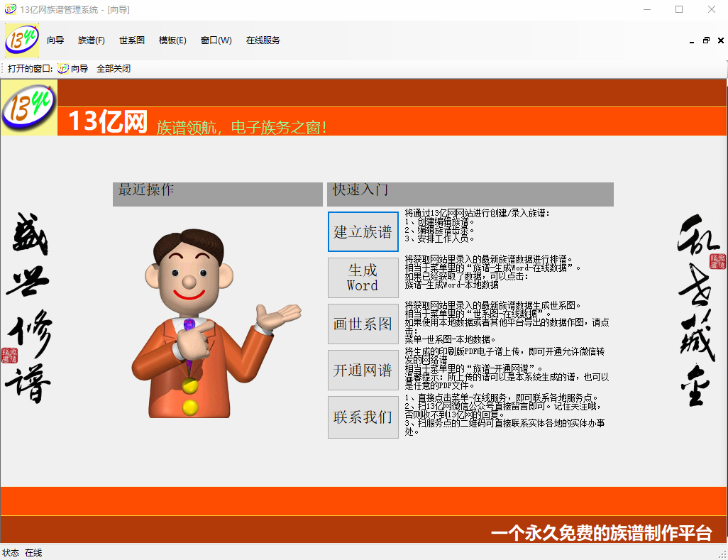This screenshot has width=728, height=560.
Task: Click the cartoon guide character image
Action: click(x=216, y=323)
